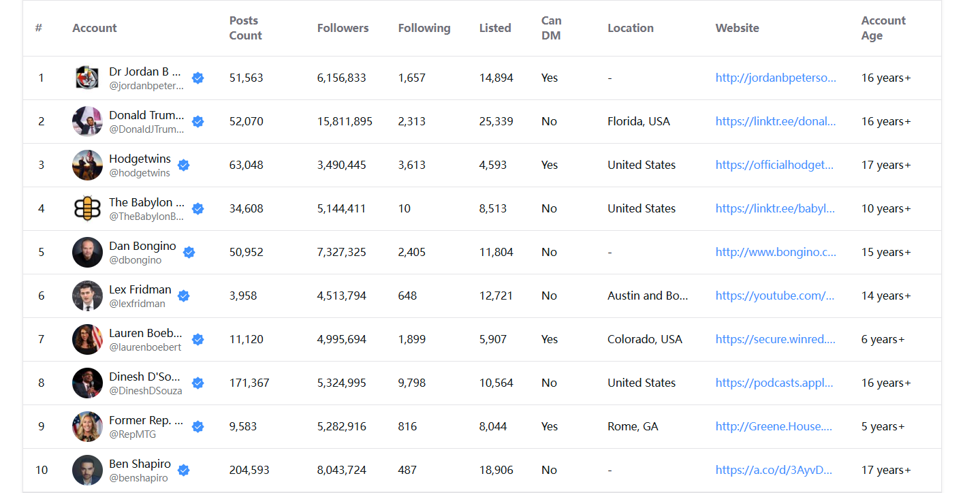Click the Posts Count column header
Screen dimensions: 980x493
[245, 28]
